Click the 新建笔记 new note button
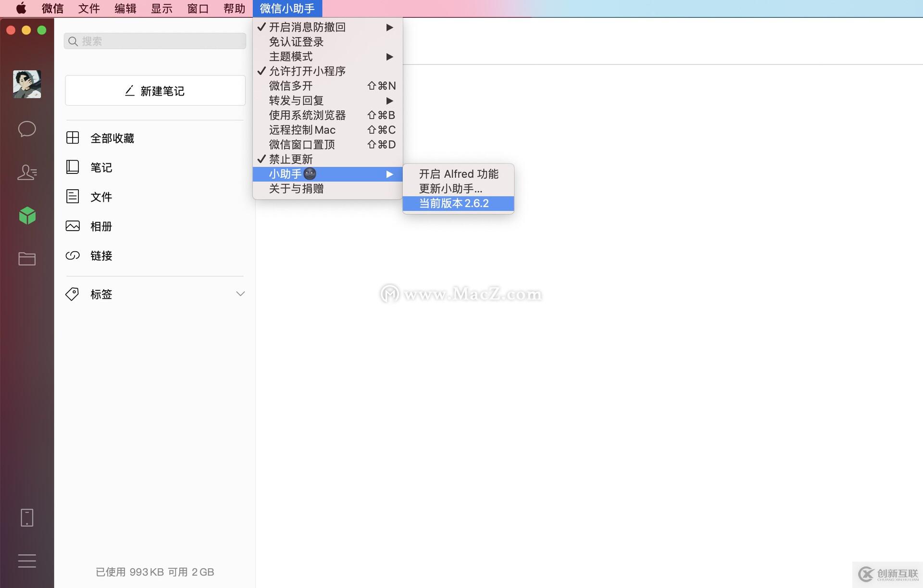This screenshot has height=588, width=923. click(155, 90)
